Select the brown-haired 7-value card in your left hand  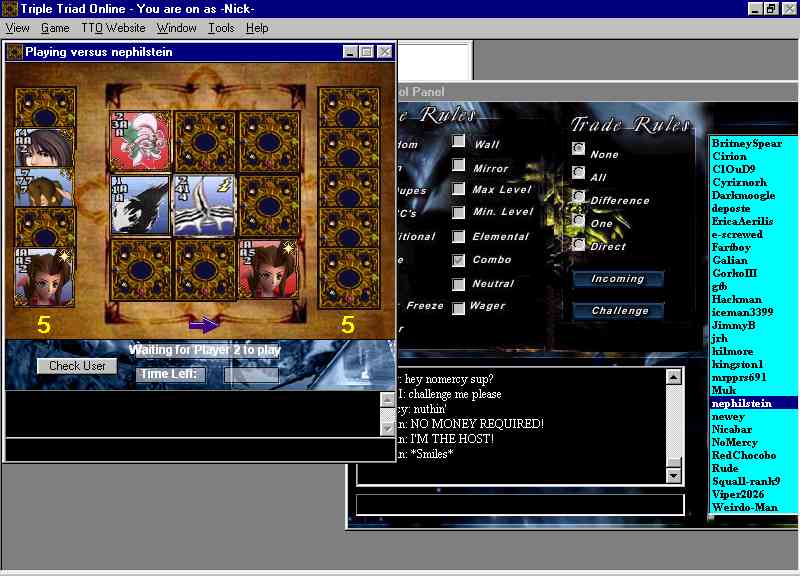tap(45, 188)
